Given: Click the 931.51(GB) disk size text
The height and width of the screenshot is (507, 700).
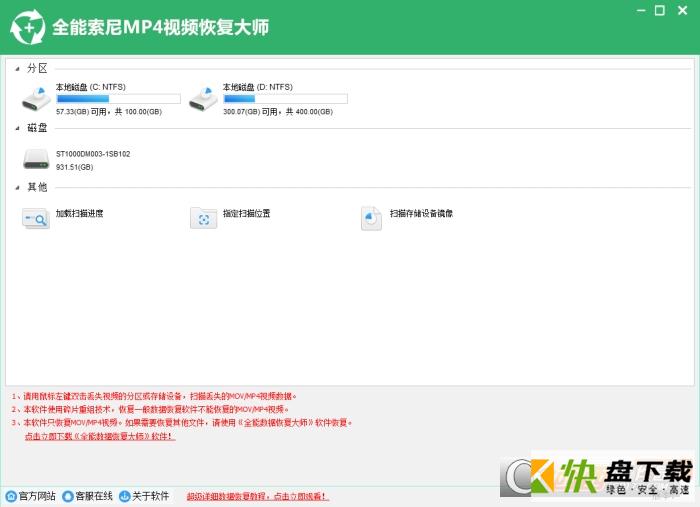Looking at the screenshot, I should pyautogui.click(x=75, y=167).
